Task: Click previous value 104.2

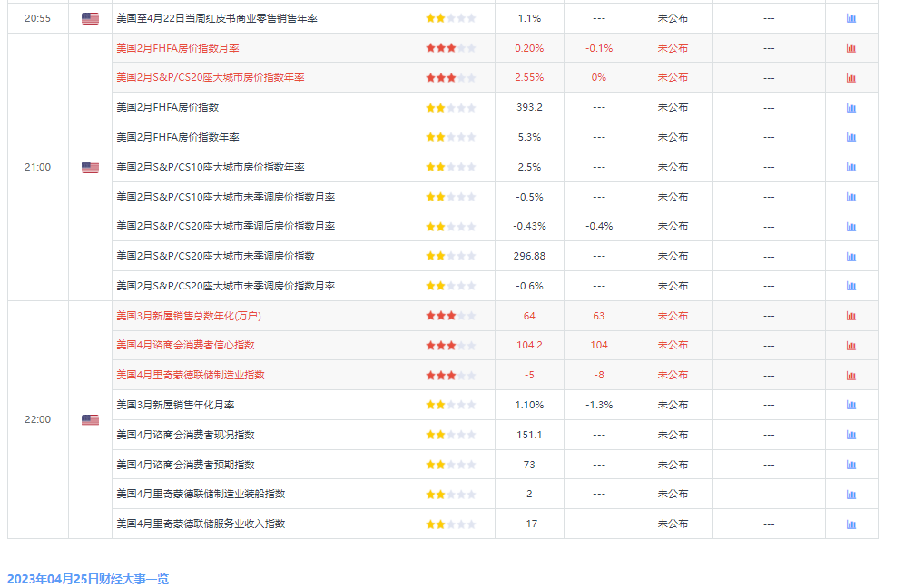Action: click(529, 345)
